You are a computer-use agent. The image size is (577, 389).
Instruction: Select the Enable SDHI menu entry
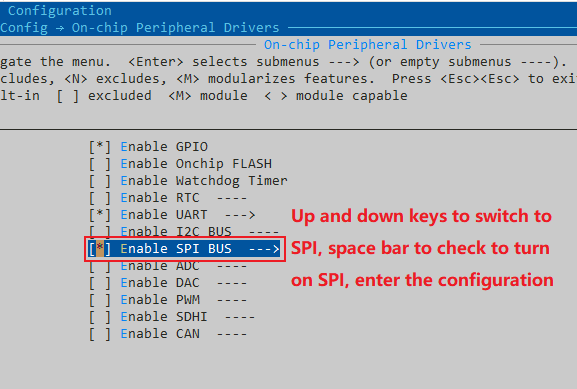tap(164, 316)
